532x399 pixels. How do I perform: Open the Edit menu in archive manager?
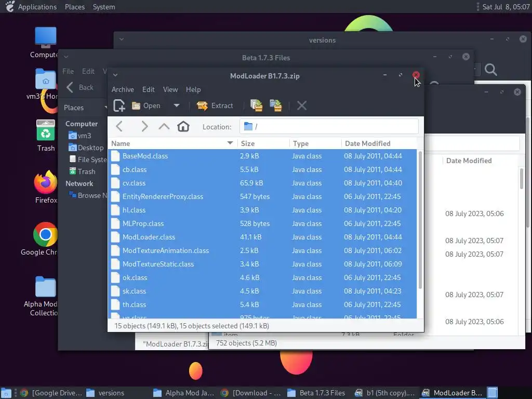click(148, 89)
